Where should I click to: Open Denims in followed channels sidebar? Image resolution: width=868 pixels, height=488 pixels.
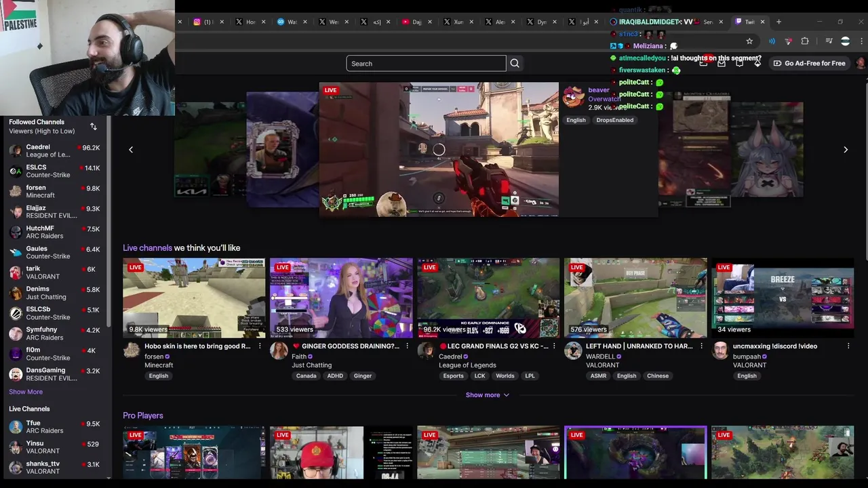click(54, 293)
